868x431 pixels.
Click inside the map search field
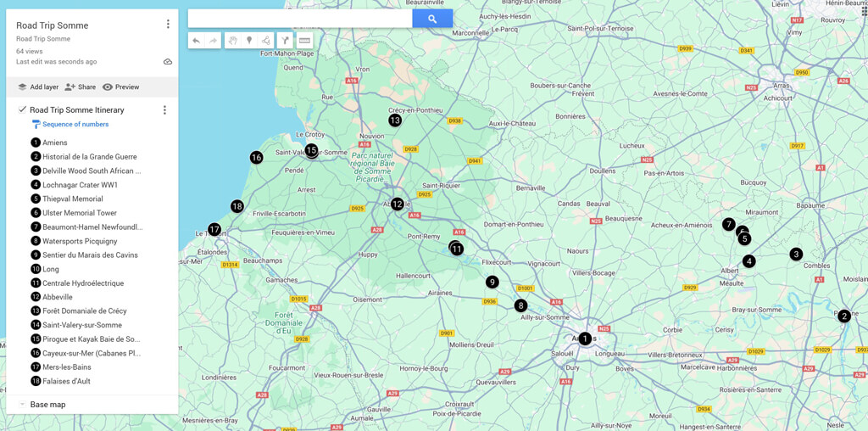[x=300, y=19]
